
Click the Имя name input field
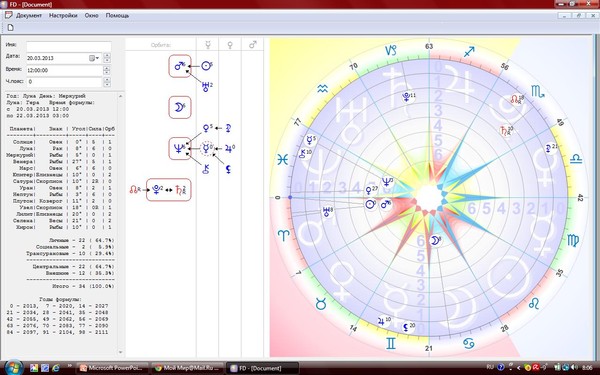pyautogui.click(x=69, y=46)
